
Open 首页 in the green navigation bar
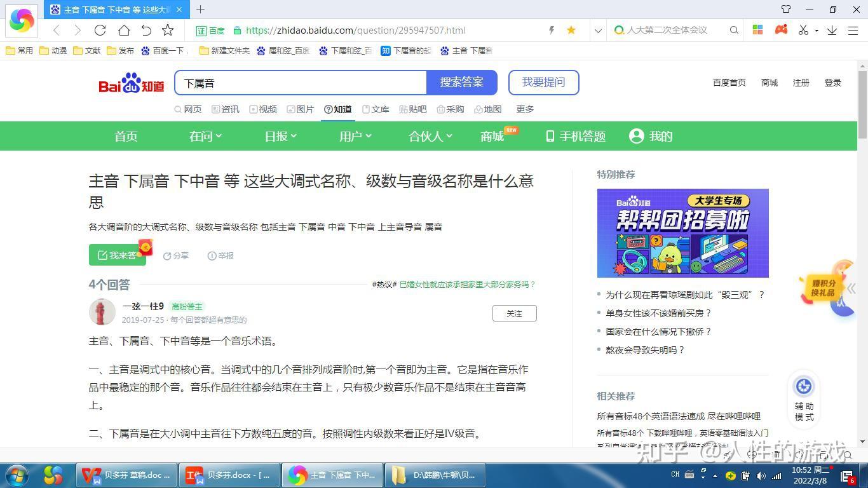click(125, 136)
